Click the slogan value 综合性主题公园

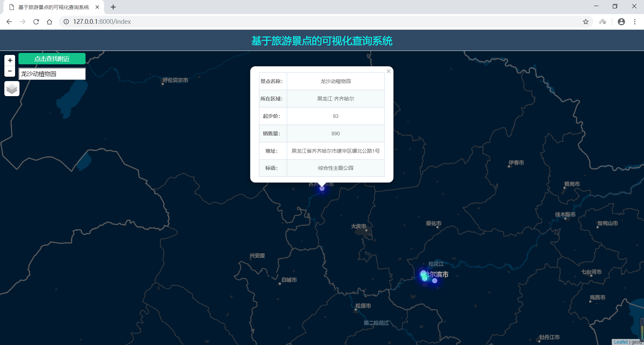tap(335, 168)
